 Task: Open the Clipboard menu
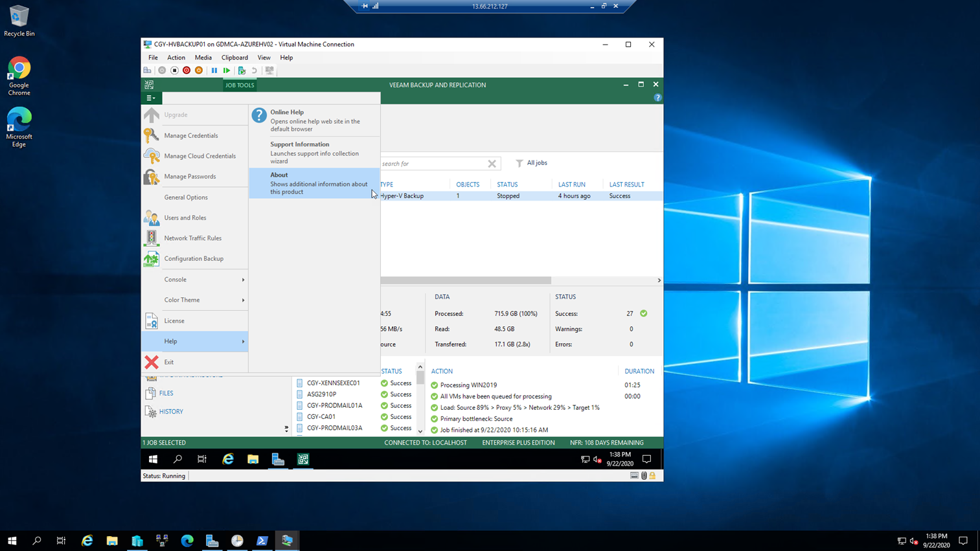(x=234, y=58)
